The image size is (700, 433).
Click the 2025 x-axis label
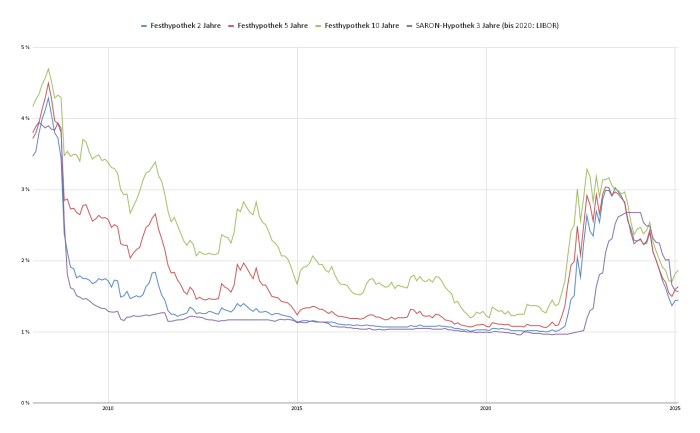(675, 408)
